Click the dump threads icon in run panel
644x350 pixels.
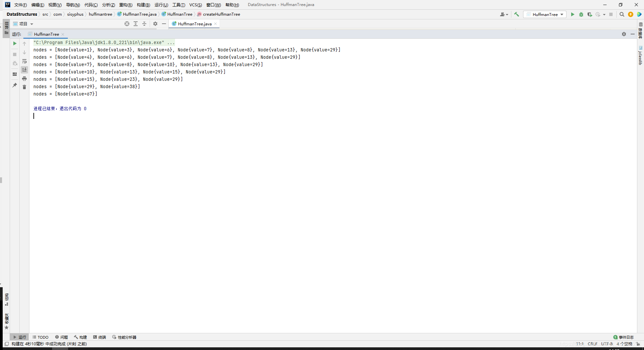15,63
